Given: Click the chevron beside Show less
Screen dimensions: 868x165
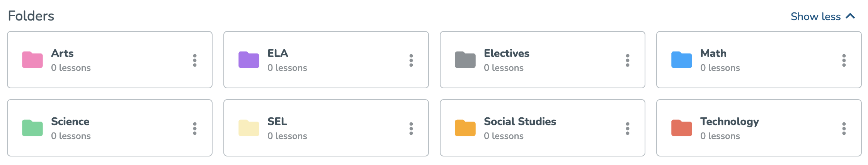Looking at the screenshot, I should [x=850, y=16].
